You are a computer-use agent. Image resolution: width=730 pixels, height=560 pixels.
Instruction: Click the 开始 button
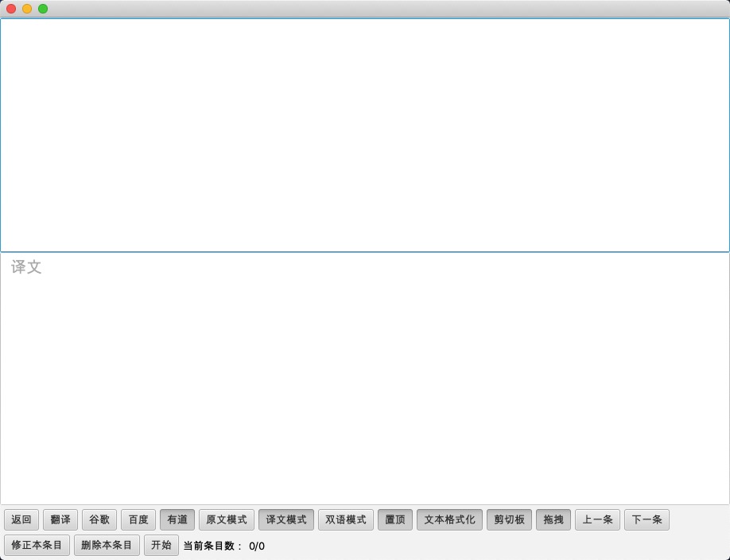(161, 545)
